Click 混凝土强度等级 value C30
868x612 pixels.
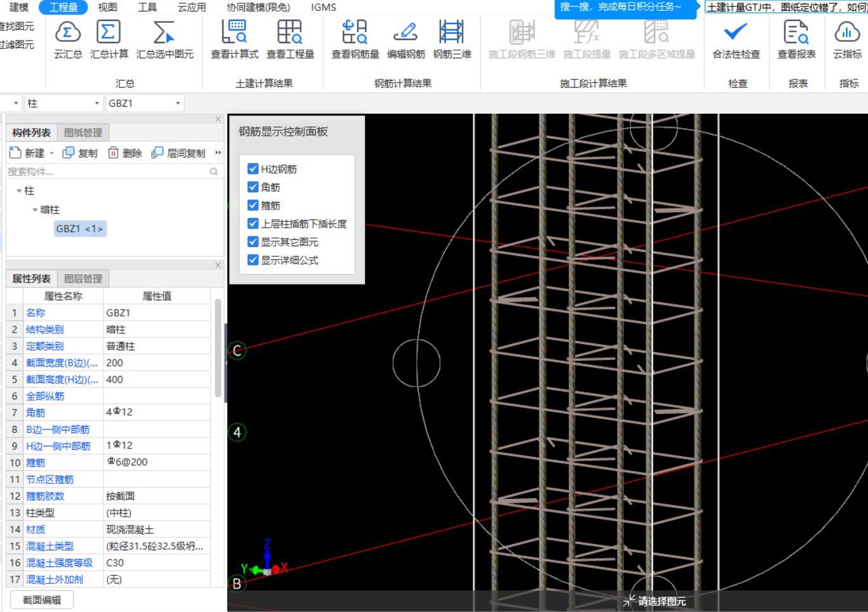(x=157, y=562)
